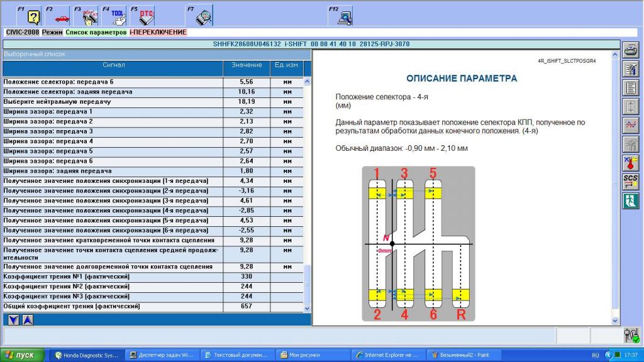Switch to Безымянный2 - Paint taskbar item

[462, 355]
